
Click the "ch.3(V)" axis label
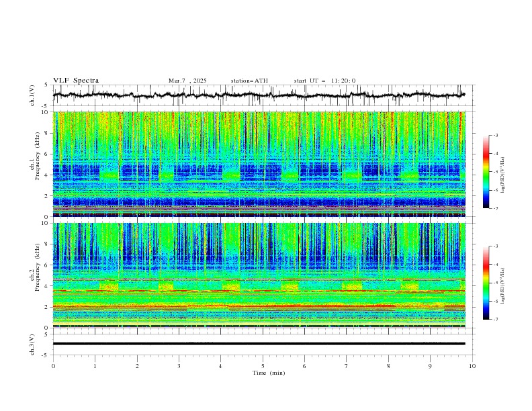[x=32, y=345]
